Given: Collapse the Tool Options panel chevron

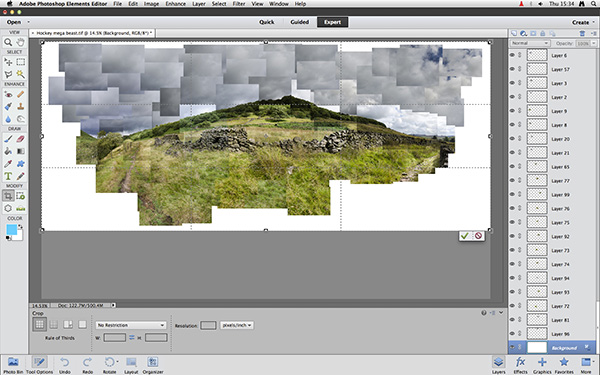Looking at the screenshot, I should [x=501, y=313].
